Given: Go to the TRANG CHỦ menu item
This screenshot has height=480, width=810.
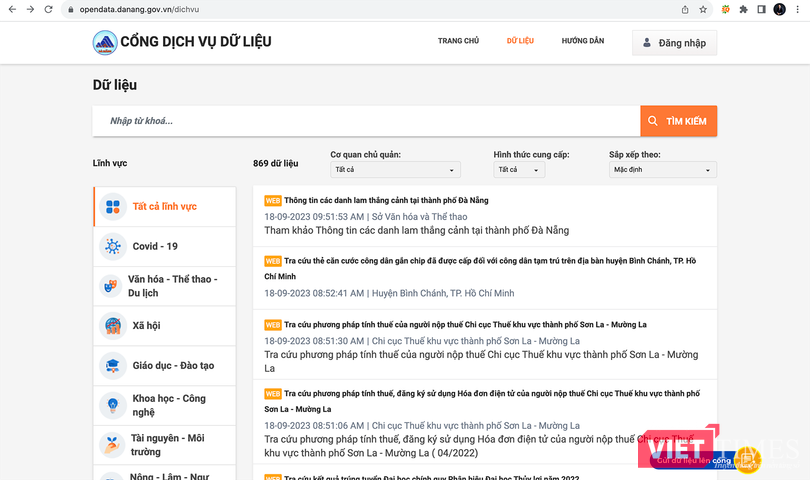Looking at the screenshot, I should (x=458, y=41).
